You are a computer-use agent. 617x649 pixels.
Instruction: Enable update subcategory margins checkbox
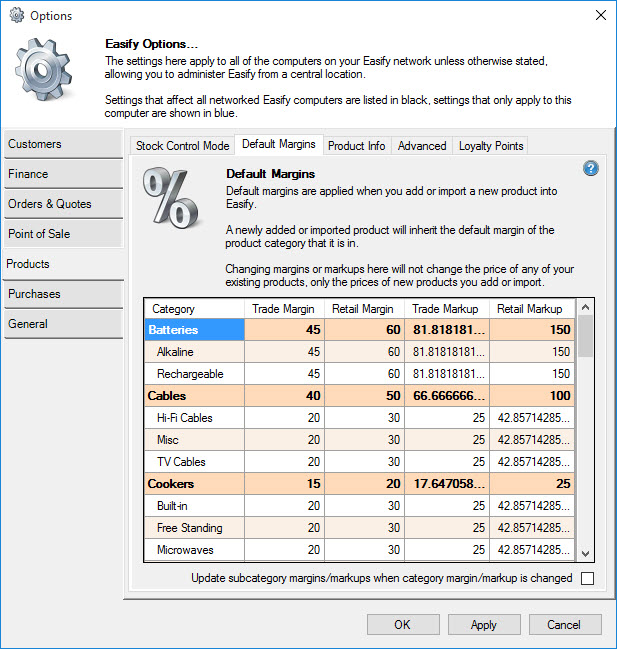[x=587, y=578]
